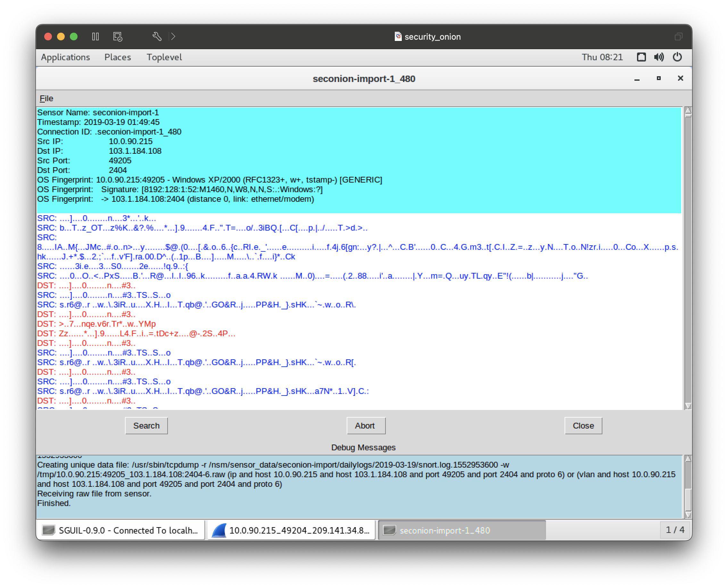The width and height of the screenshot is (728, 588).
Task: Click the red macOS close button
Action: [x=48, y=37]
